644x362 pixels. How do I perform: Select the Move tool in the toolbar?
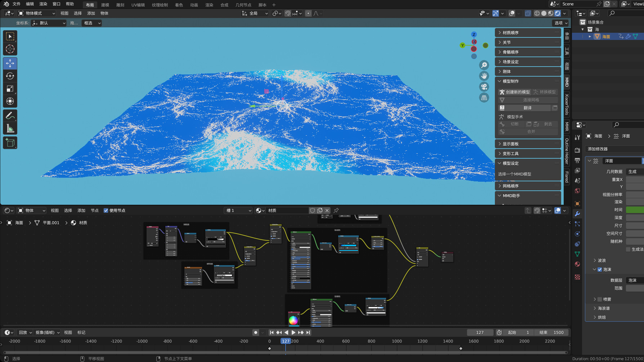[x=10, y=63]
